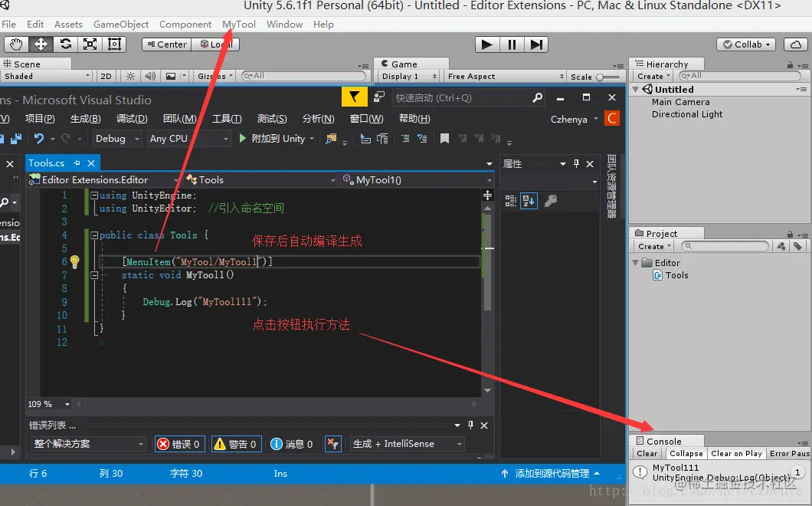
Task: Open the Project panel Create menu
Action: (653, 246)
